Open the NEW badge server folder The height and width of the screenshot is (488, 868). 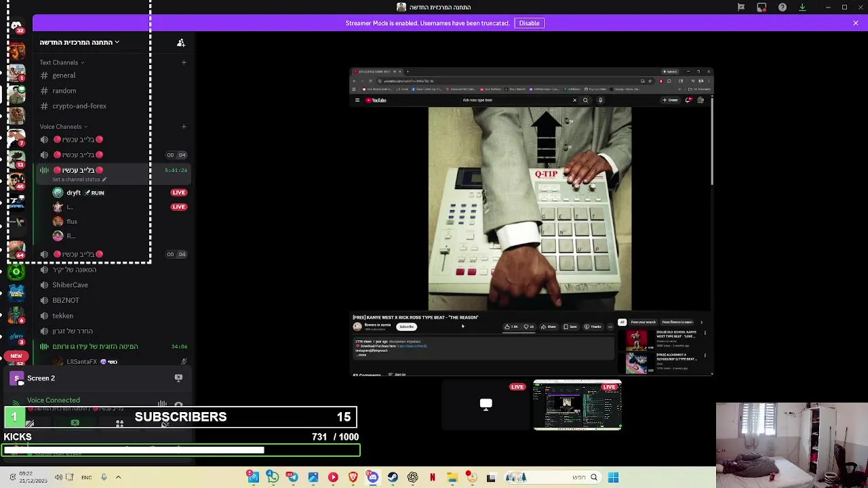point(16,356)
